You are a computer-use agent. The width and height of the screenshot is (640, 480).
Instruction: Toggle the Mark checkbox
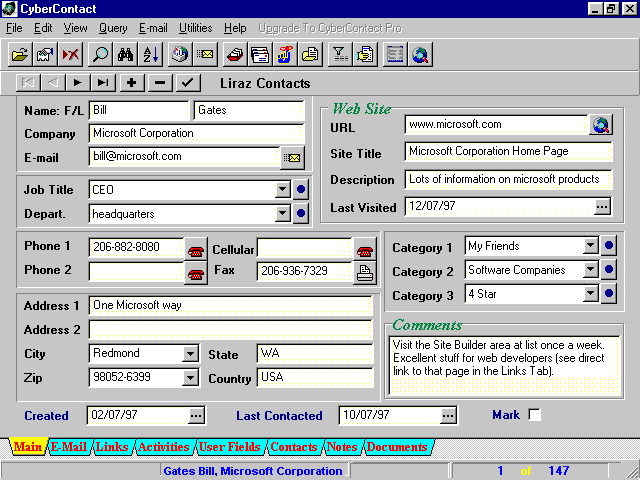pyautogui.click(x=534, y=415)
